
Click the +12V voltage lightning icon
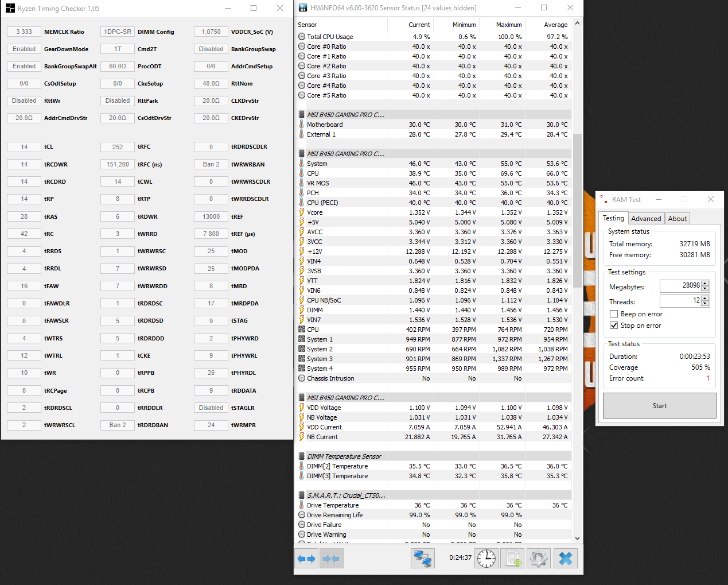[x=302, y=251]
